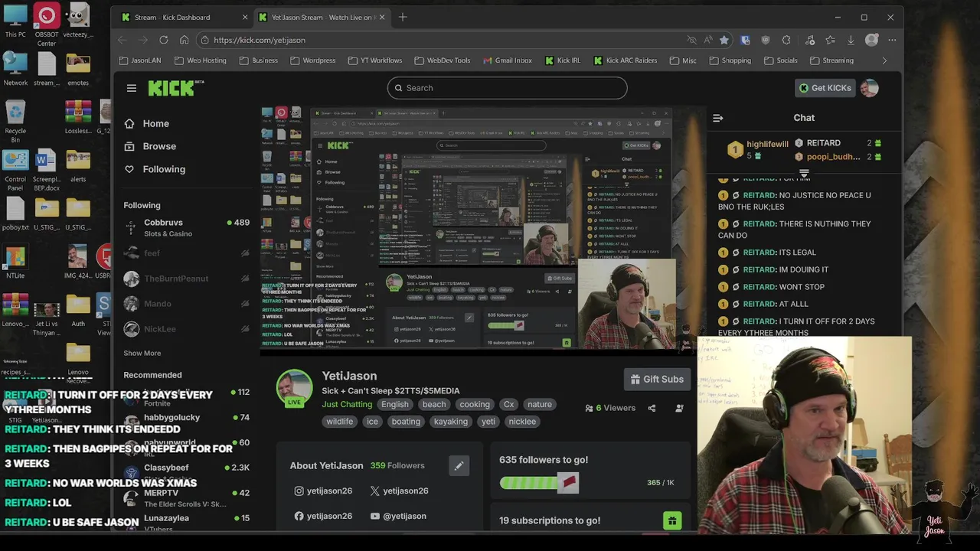Open Lunazaylea in Recommended list

pyautogui.click(x=187, y=521)
